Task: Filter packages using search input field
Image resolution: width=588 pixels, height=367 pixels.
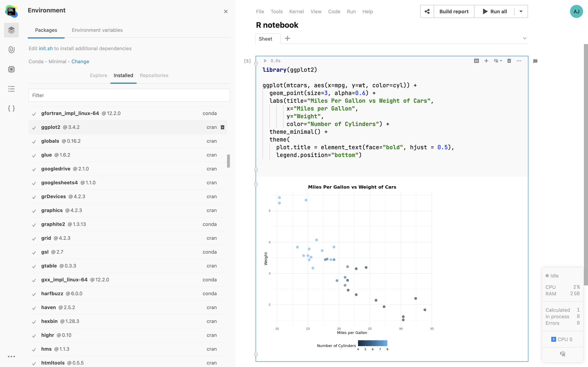Action: pos(129,95)
